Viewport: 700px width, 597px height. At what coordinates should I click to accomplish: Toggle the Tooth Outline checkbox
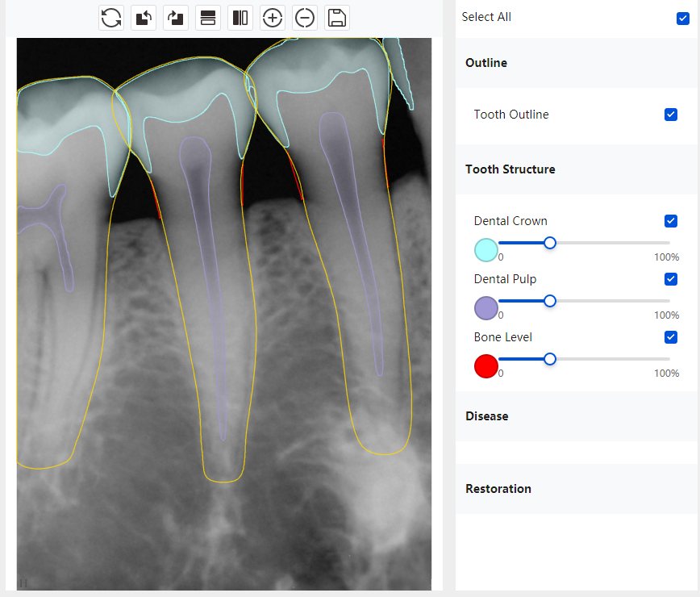pyautogui.click(x=670, y=115)
